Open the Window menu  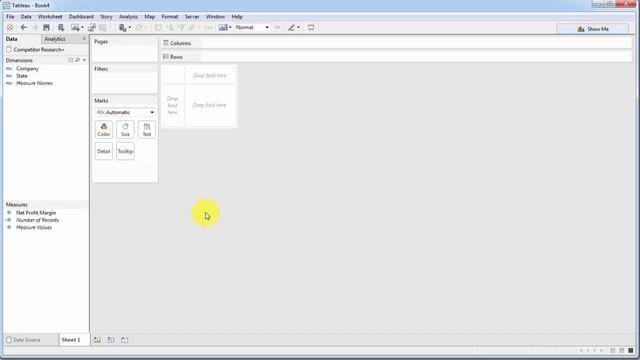tap(215, 17)
